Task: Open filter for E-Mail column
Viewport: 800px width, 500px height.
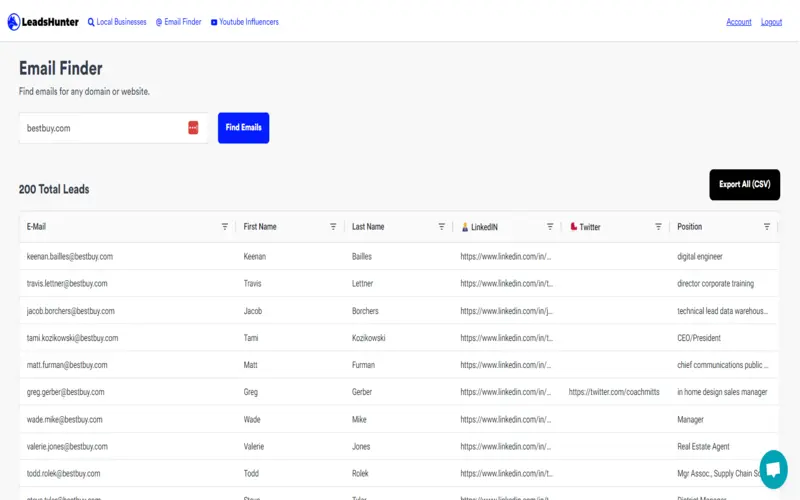Action: pos(224,227)
